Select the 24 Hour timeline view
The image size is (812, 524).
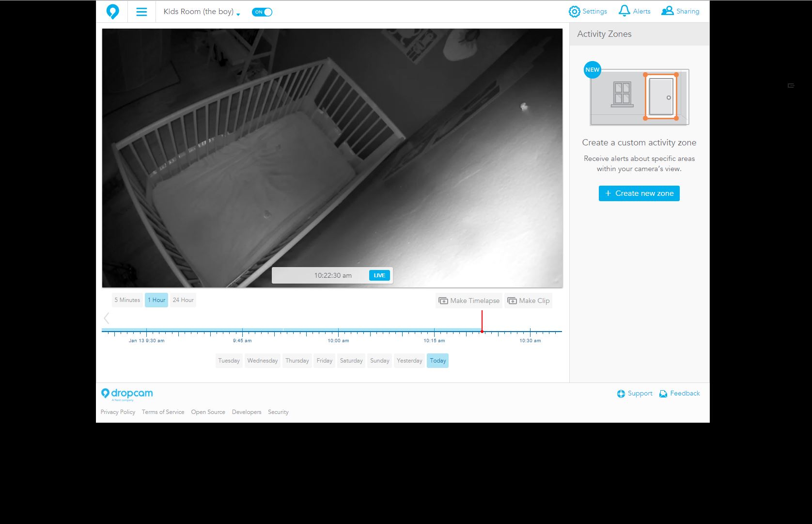(x=183, y=300)
